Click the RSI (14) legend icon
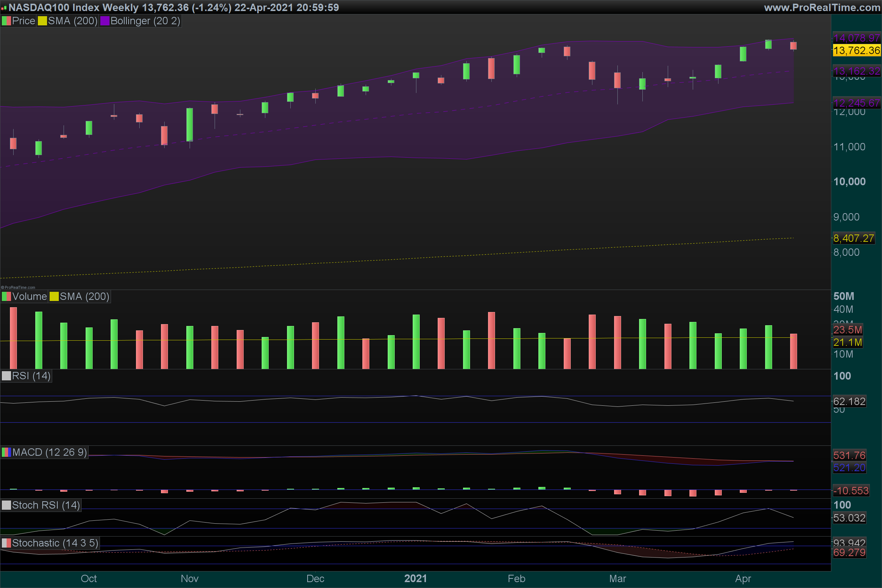 pyautogui.click(x=6, y=376)
